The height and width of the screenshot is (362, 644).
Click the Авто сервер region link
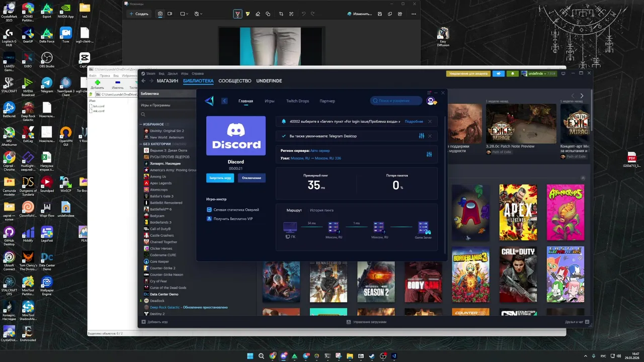tap(320, 151)
